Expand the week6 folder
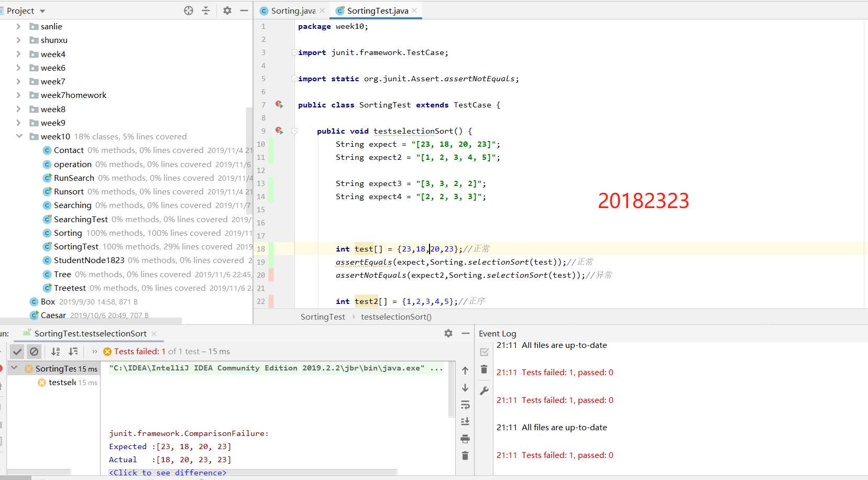 18,68
